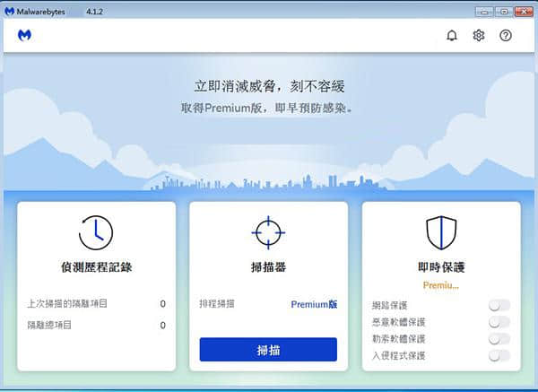Open the 即時保護 heading
The image size is (538, 392).
[x=441, y=267]
